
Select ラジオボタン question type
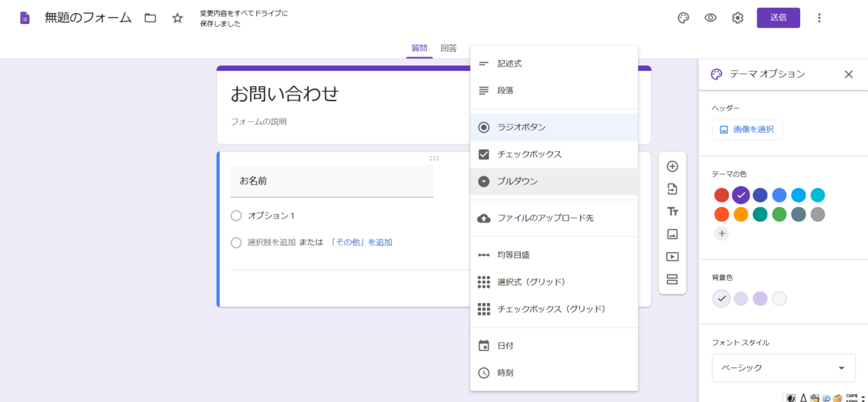(554, 127)
